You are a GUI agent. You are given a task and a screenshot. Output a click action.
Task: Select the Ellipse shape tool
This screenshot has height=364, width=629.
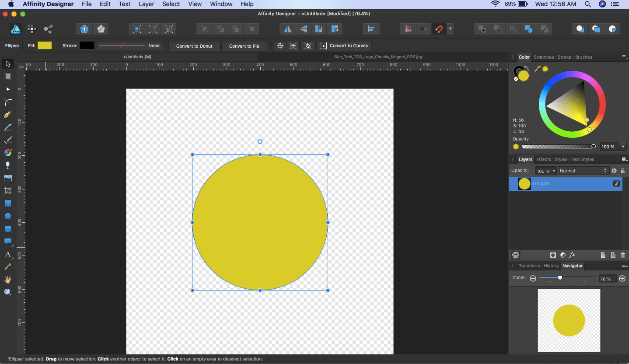7,216
